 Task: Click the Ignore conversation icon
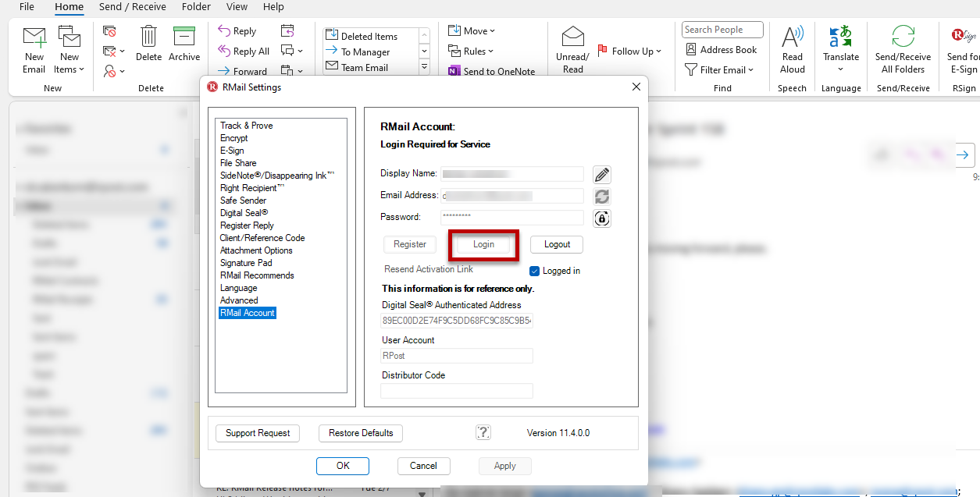[x=109, y=32]
